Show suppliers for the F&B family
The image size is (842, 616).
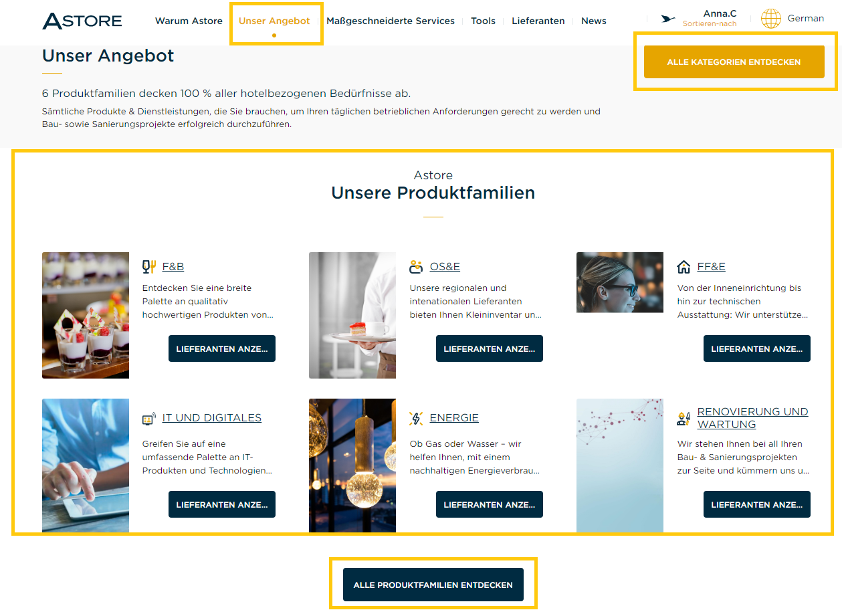pos(222,348)
